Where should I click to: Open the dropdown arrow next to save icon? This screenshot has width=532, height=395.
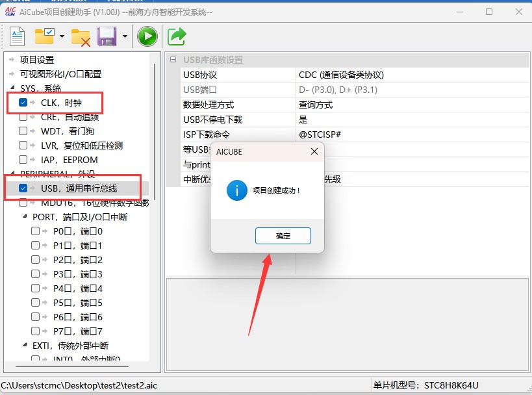tap(125, 36)
